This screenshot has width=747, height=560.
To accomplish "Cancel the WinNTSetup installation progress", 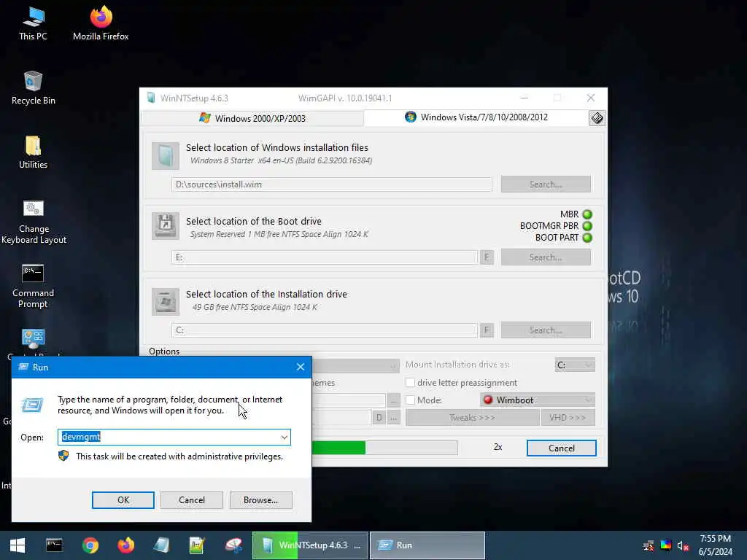I will (x=561, y=448).
